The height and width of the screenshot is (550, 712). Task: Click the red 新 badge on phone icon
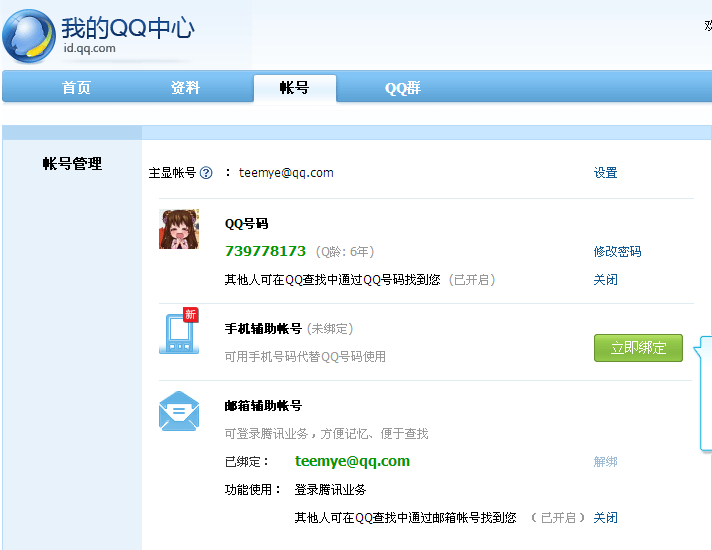tap(190, 314)
